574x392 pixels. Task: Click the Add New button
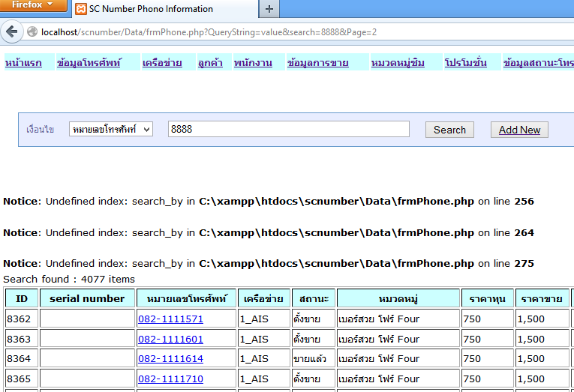pyautogui.click(x=519, y=130)
